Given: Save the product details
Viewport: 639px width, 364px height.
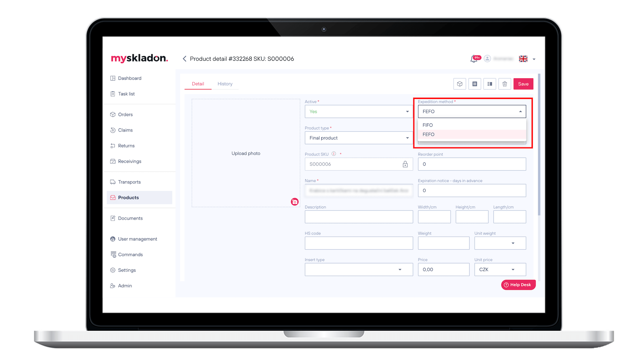Looking at the screenshot, I should coord(523,84).
